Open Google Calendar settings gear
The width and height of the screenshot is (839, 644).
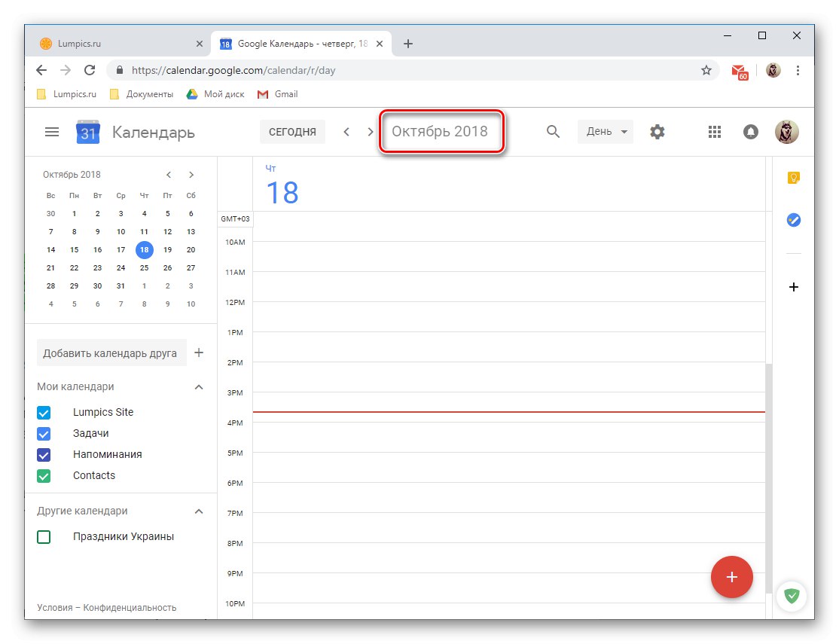coord(657,131)
